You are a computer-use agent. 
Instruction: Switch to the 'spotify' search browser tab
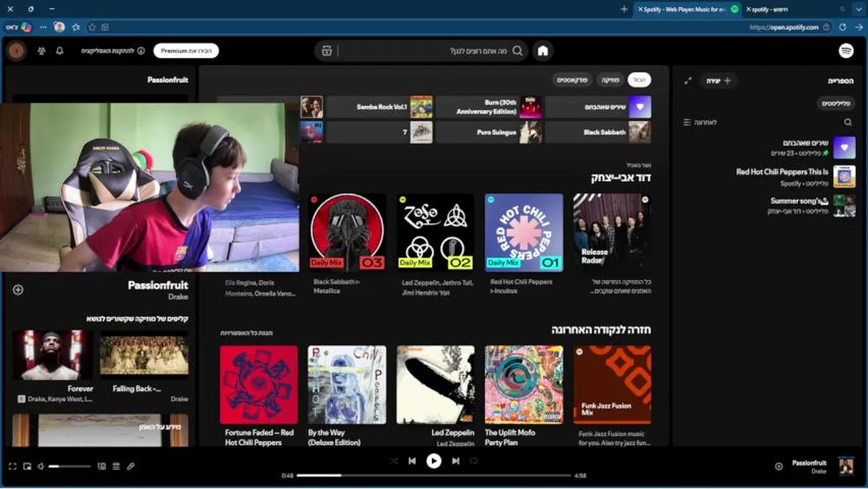797,9
